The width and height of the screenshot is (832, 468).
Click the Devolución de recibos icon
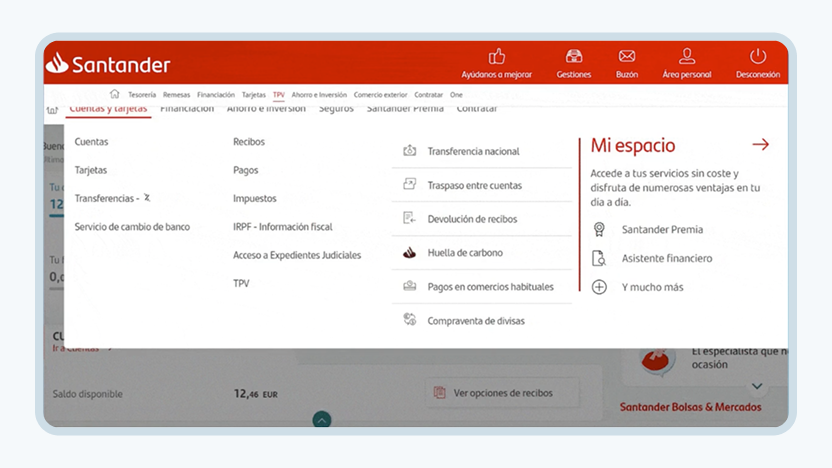pos(410,218)
